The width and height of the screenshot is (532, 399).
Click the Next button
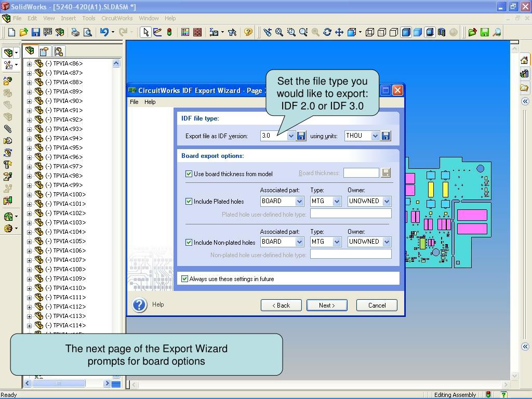pyautogui.click(x=327, y=305)
